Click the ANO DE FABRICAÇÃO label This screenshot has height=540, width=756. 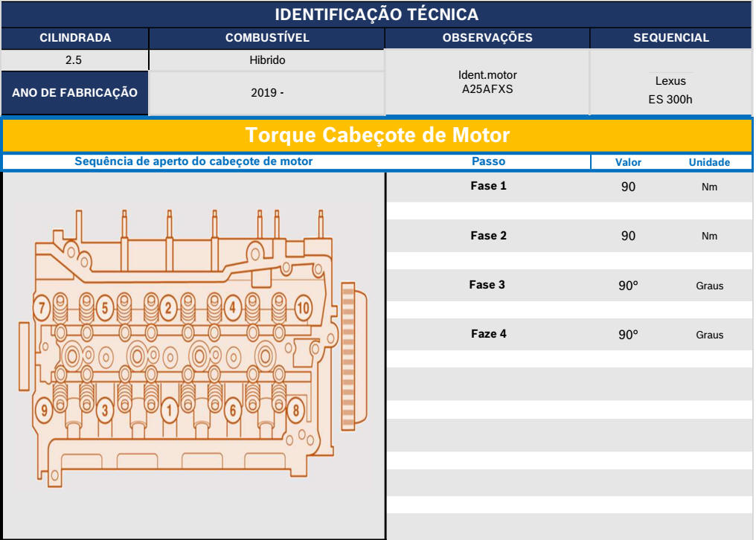point(74,93)
